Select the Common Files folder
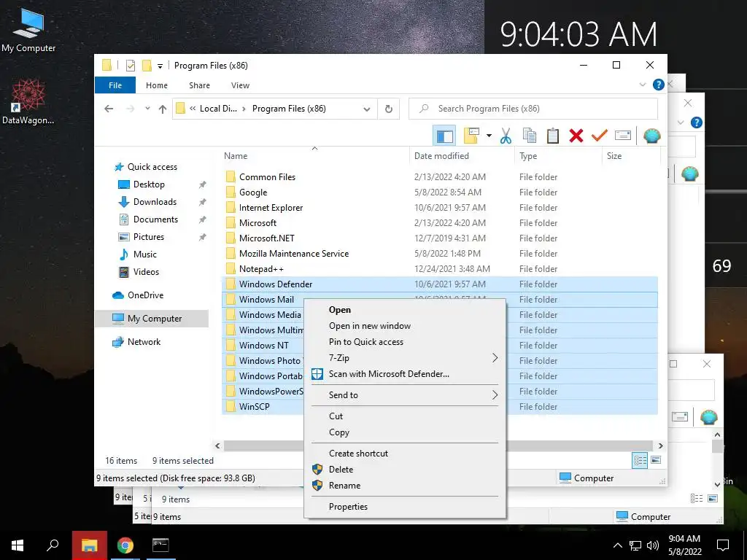The height and width of the screenshot is (560, 747). pos(267,177)
